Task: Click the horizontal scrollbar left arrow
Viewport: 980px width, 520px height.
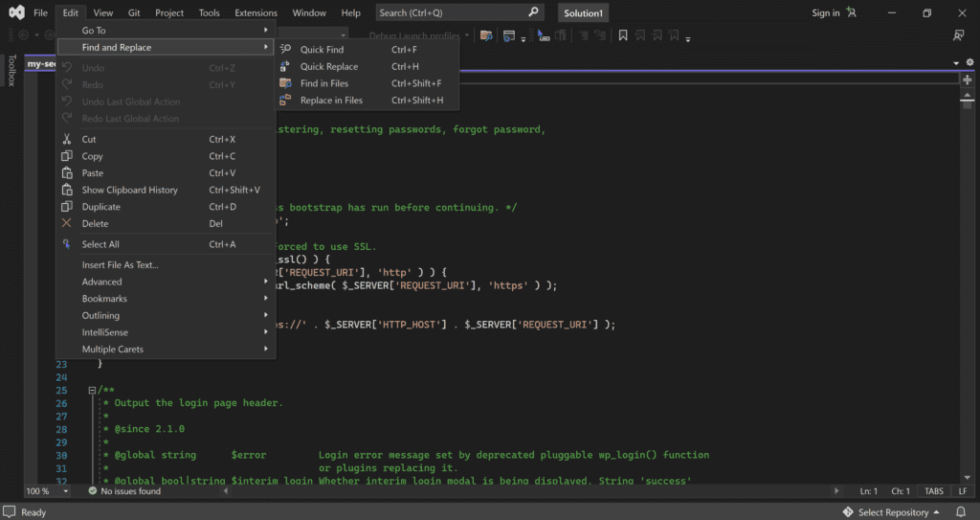Action: [226, 491]
